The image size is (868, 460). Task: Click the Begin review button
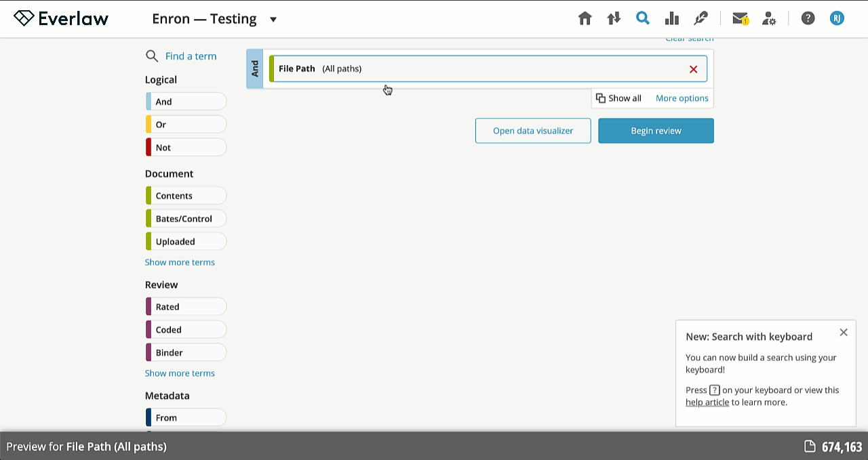[656, 131]
